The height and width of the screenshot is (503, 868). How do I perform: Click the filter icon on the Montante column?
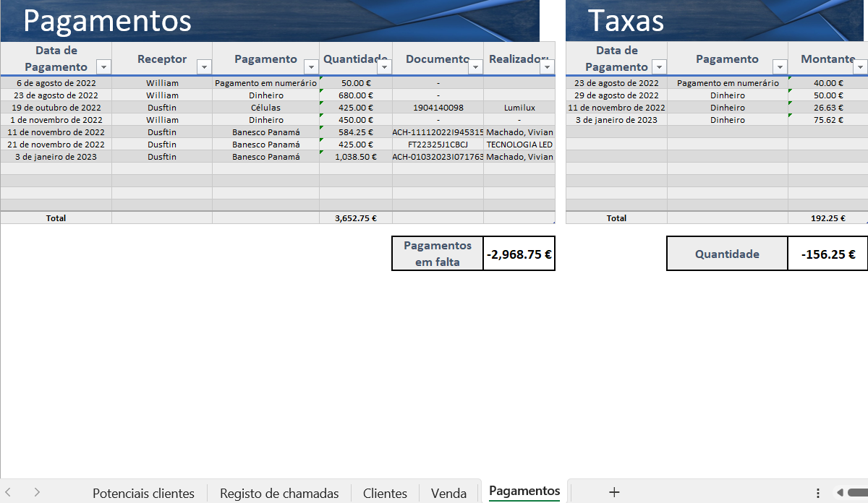(x=861, y=66)
